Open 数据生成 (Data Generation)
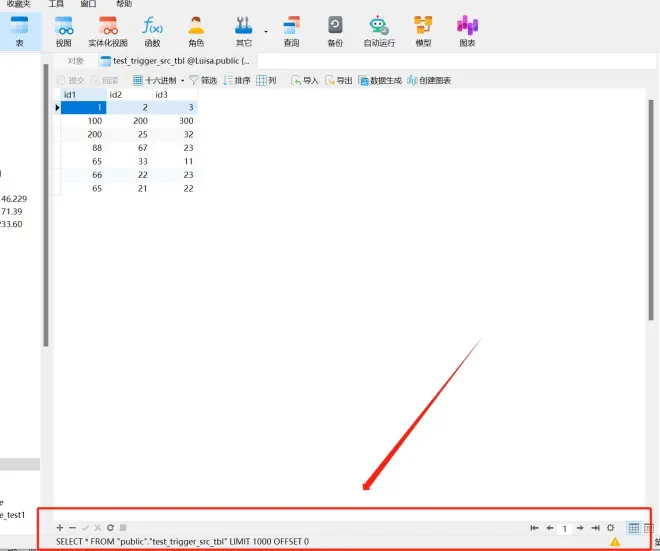Screen dimensions: 660x551 [x=380, y=80]
